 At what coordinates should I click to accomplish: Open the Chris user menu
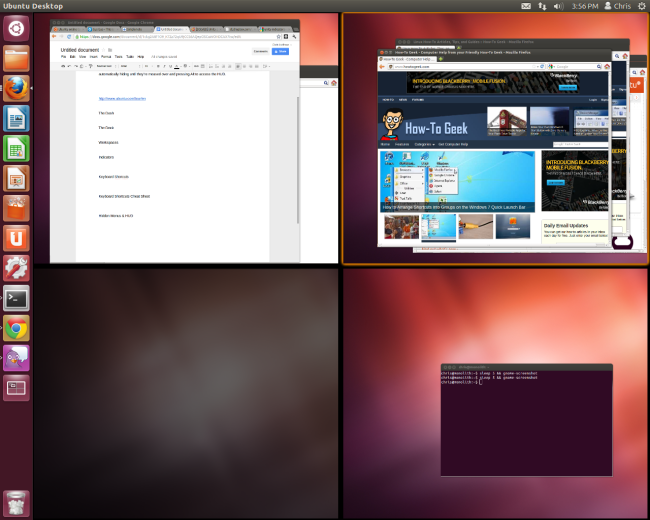point(618,6)
